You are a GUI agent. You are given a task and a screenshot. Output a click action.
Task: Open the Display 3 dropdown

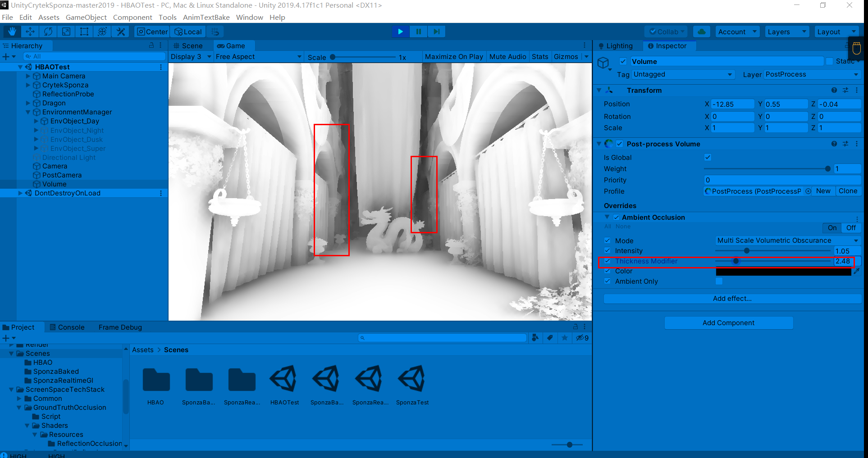(191, 56)
